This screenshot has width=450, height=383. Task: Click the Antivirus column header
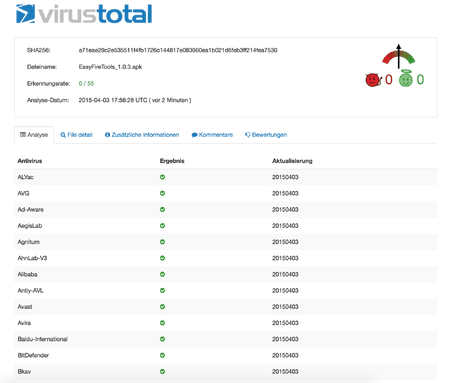(x=30, y=161)
